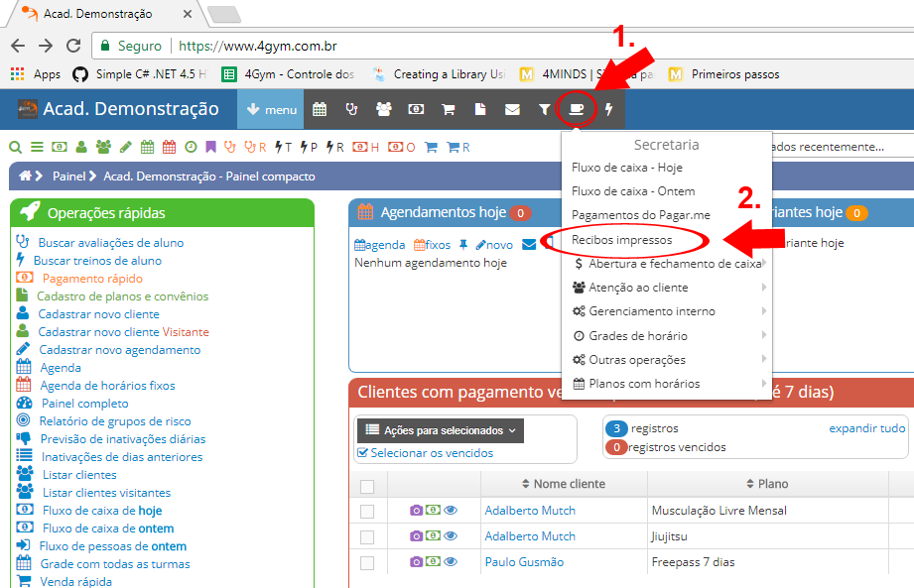The height and width of the screenshot is (588, 914).
Task: Choose 'Fluxo de caixa - Hoje' menu item
Action: (x=627, y=168)
